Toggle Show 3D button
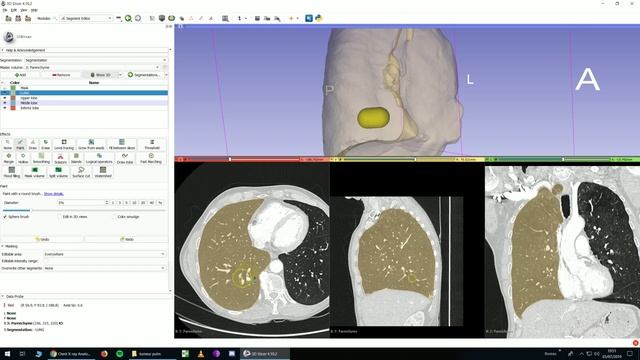The image size is (640, 360). pyautogui.click(x=100, y=75)
